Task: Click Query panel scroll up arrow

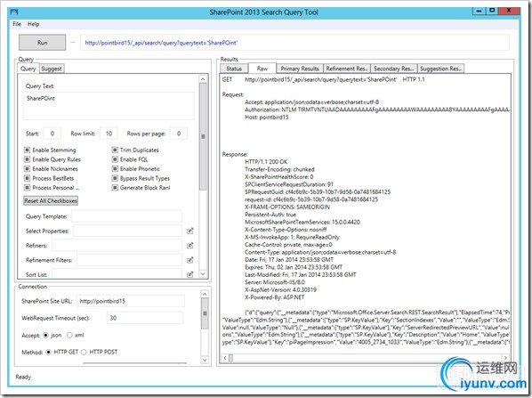Action: pyautogui.click(x=203, y=79)
